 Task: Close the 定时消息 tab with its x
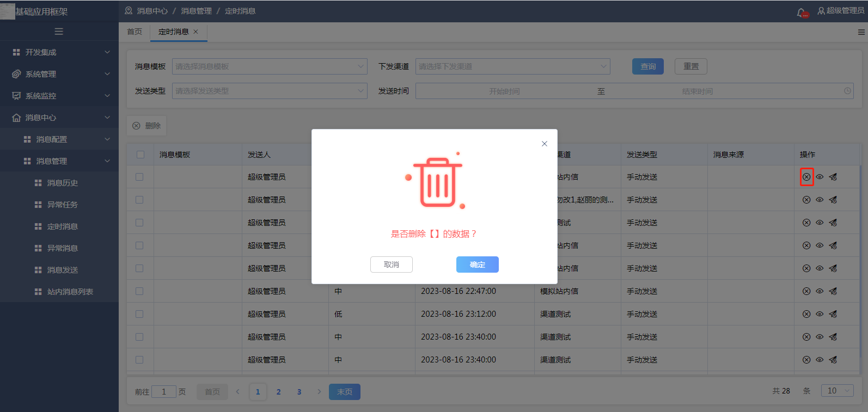(196, 32)
